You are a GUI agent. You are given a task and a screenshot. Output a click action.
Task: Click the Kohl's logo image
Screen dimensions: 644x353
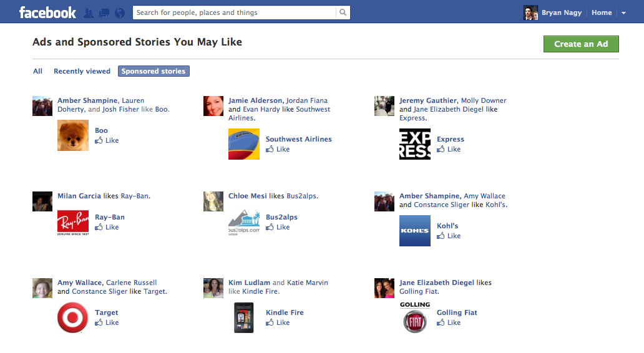pyautogui.click(x=414, y=231)
